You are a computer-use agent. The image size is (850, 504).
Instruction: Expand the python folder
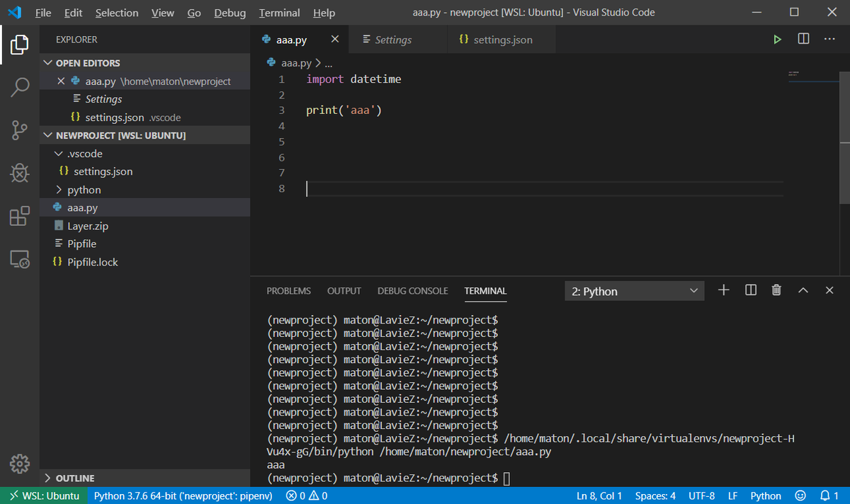pyautogui.click(x=59, y=190)
